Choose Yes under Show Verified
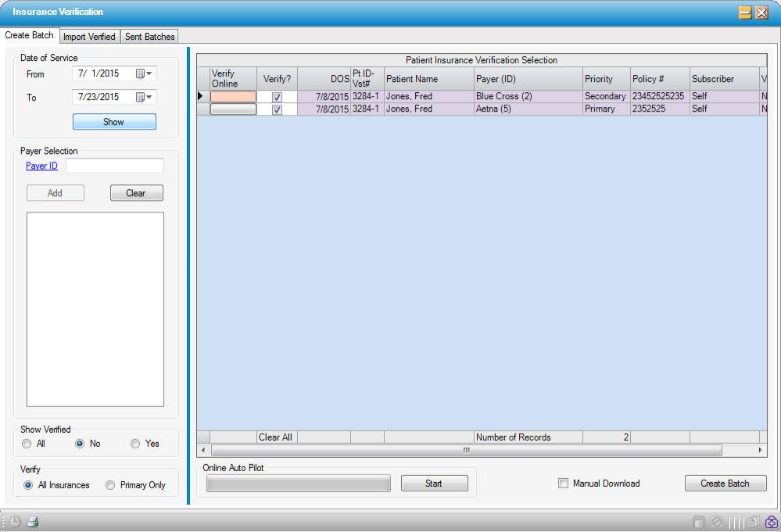 pos(134,443)
